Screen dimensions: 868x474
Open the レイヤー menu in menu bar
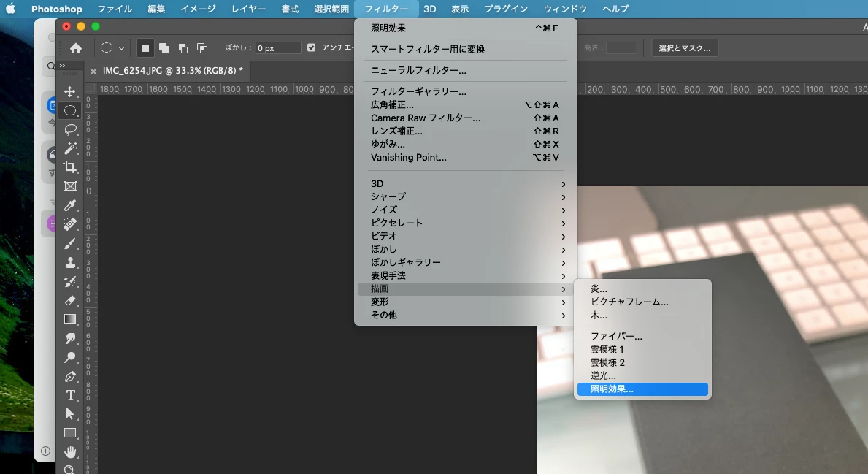248,9
